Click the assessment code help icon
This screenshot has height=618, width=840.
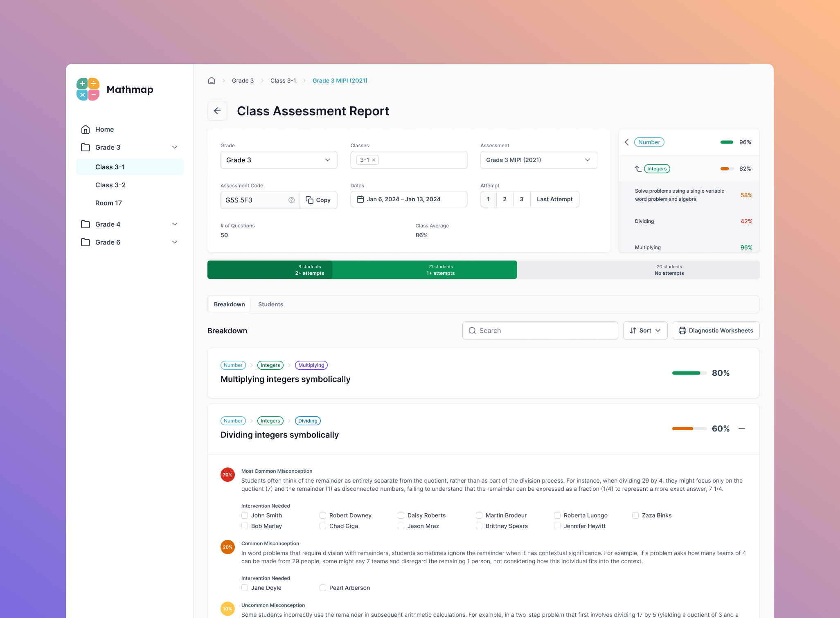tap(291, 200)
